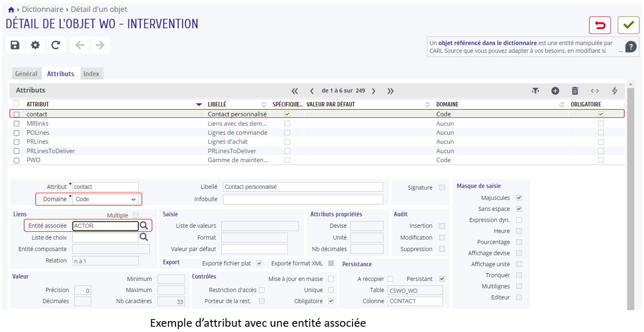644x332 pixels.
Task: Jump to last attributes page
Action: pos(390,91)
